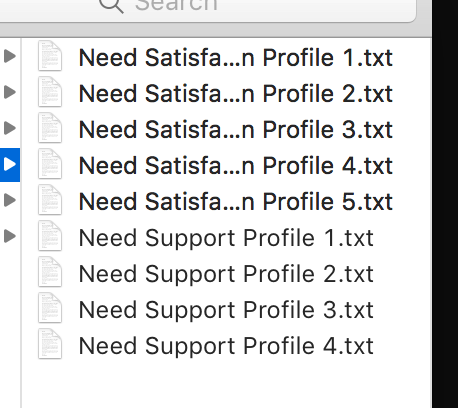
Task: Click gray arrow left of Need Satisfa...n Profile 1.txt
Action: [x=10, y=56]
